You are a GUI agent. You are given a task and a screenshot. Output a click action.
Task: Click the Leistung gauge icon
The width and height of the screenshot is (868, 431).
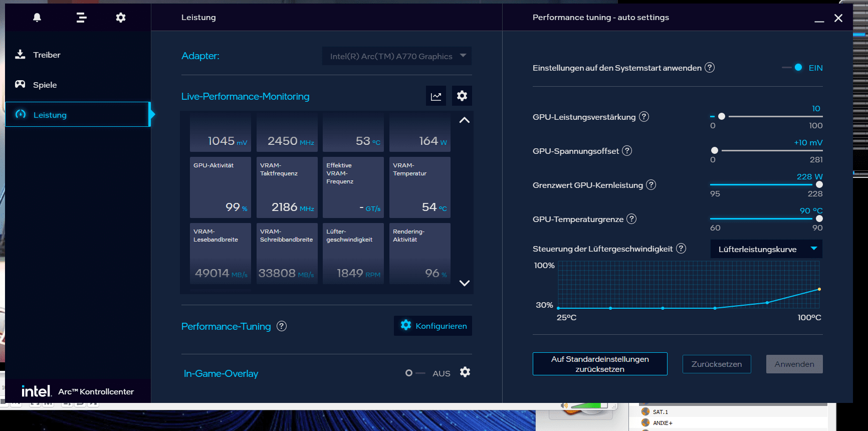pos(21,114)
